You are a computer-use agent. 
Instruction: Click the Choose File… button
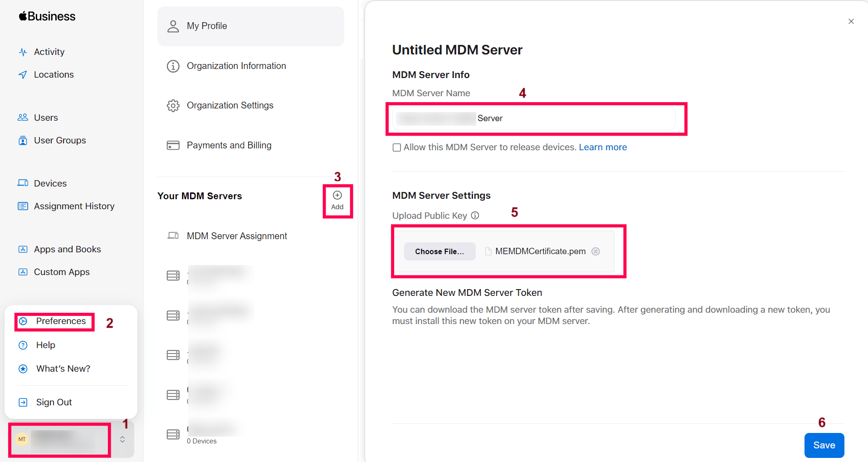[439, 251]
